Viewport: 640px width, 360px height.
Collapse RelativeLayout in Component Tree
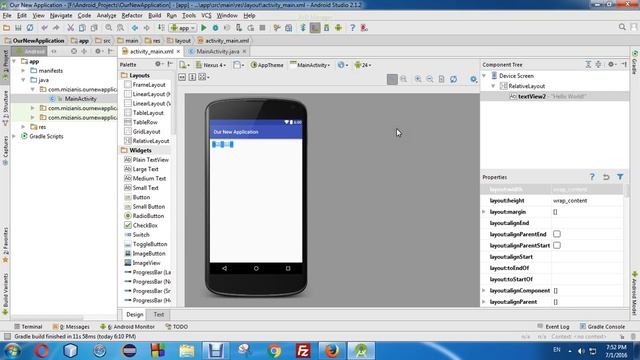point(493,86)
